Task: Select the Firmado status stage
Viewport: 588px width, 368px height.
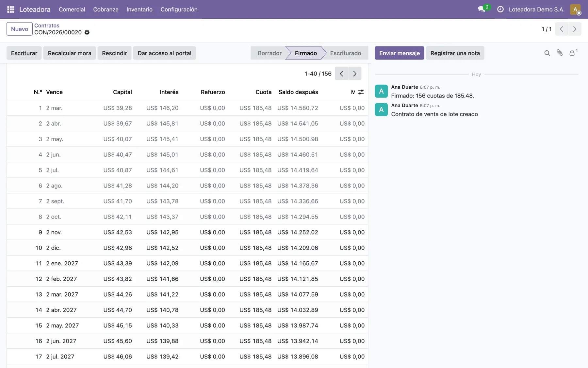Action: (306, 53)
